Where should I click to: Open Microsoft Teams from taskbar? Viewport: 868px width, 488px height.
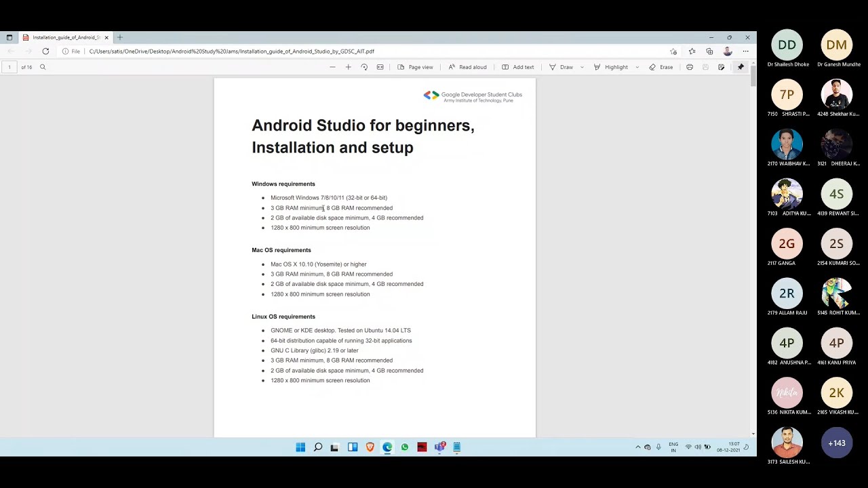click(x=440, y=447)
